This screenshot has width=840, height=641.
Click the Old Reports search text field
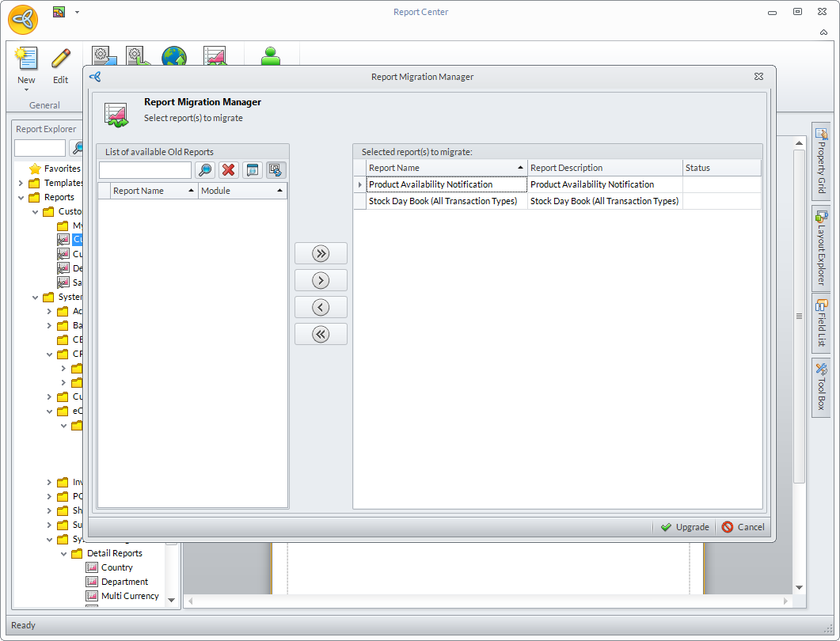click(145, 170)
